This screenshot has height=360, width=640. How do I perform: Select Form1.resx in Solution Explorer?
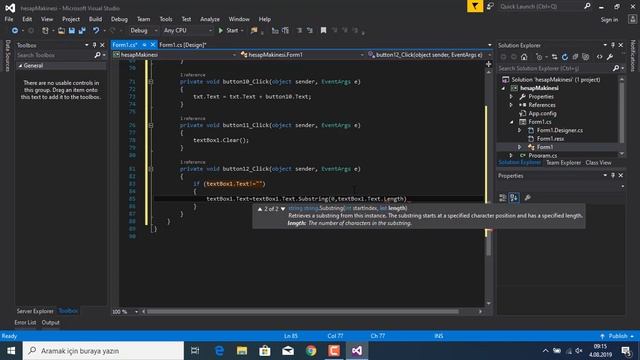point(550,139)
